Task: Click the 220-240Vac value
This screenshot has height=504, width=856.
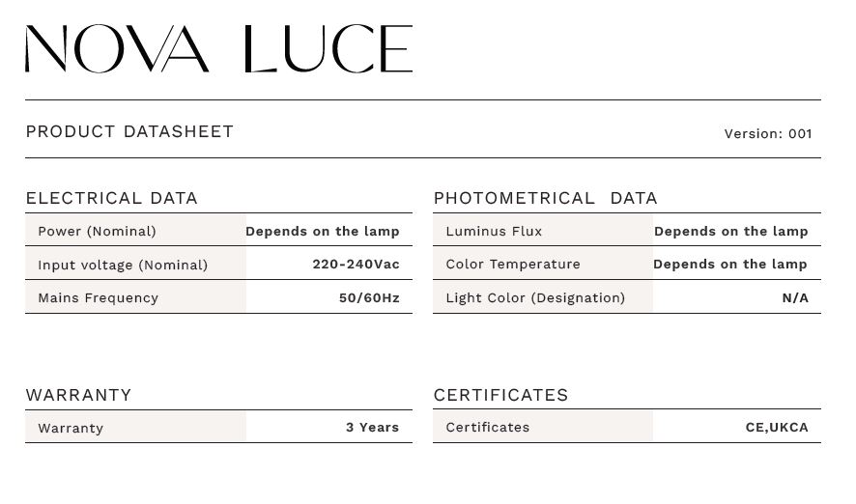Action: [x=356, y=265]
